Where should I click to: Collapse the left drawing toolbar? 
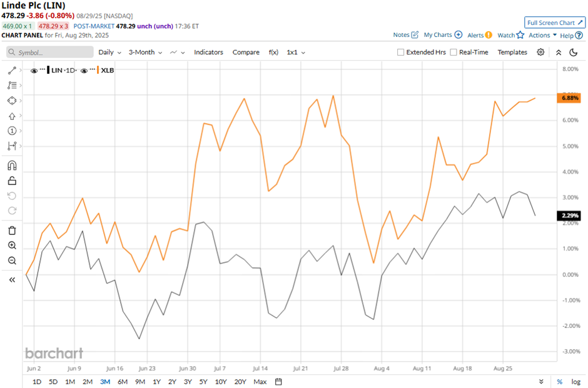[x=12, y=280]
